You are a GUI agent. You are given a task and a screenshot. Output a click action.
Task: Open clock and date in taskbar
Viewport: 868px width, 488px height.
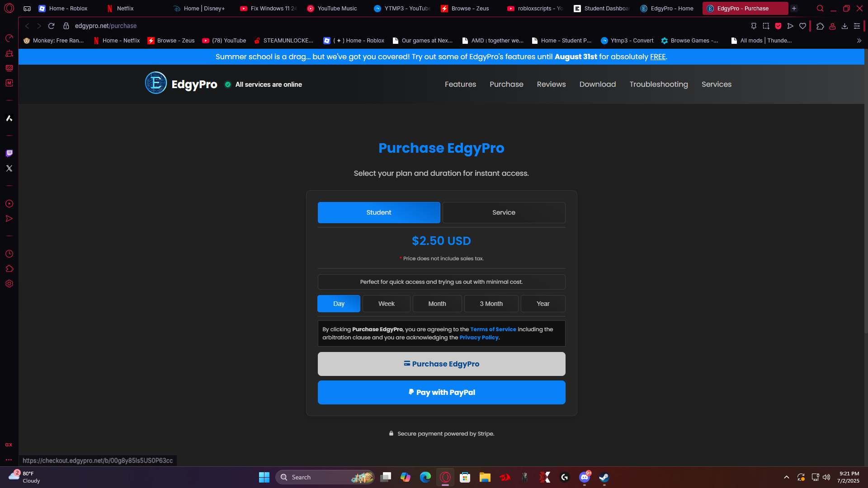coord(849,477)
